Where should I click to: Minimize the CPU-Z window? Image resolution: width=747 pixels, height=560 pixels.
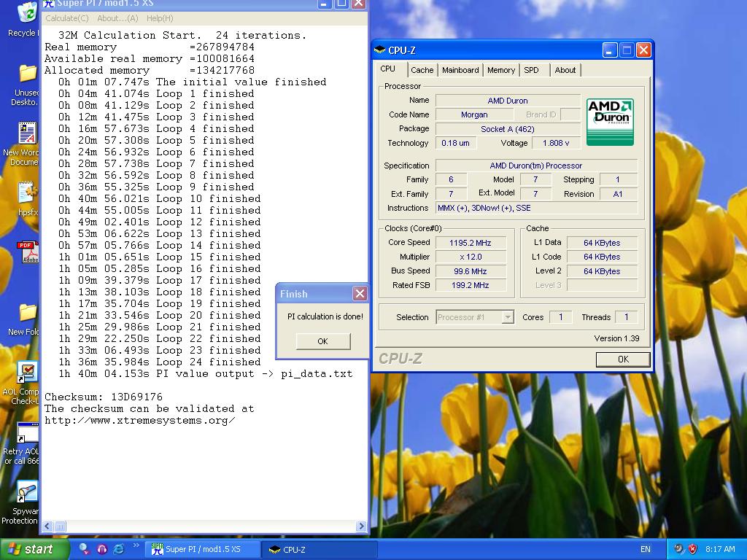pyautogui.click(x=610, y=50)
